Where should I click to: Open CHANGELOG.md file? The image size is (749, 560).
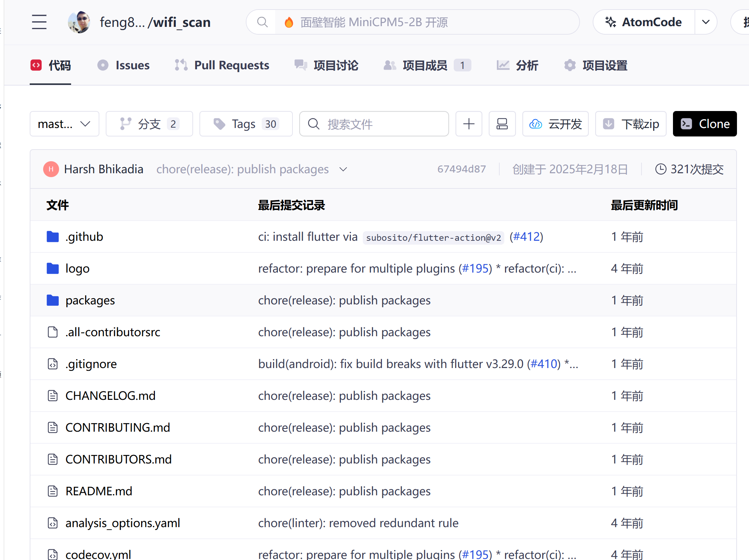coord(110,396)
